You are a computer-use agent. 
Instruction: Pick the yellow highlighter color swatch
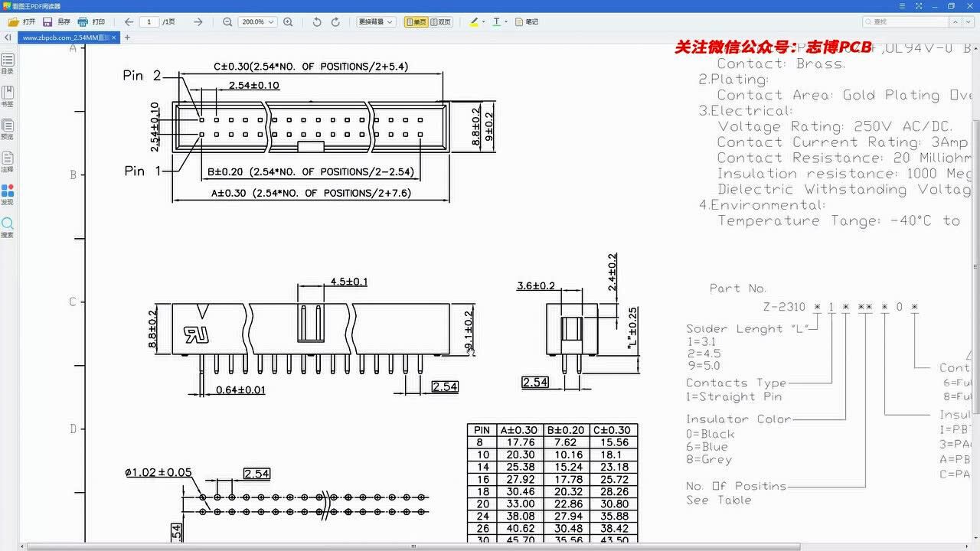pos(473,25)
